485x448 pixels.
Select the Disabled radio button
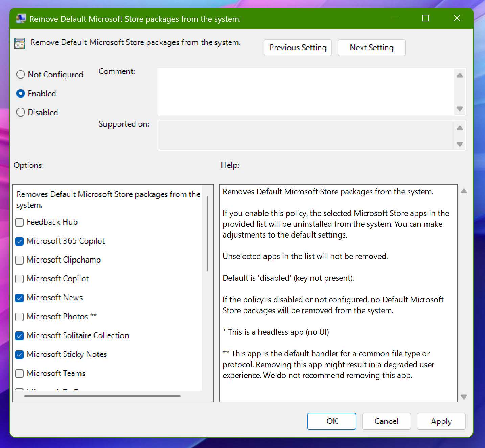click(x=21, y=112)
